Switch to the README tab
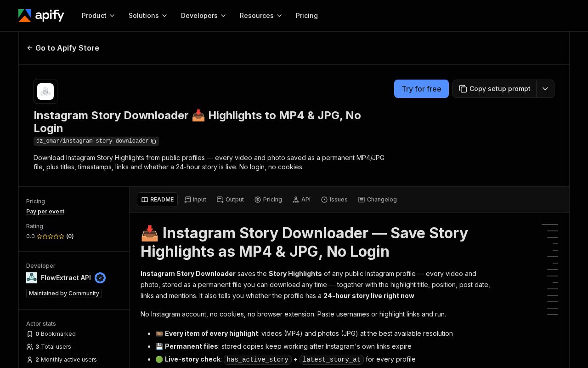 pyautogui.click(x=157, y=200)
